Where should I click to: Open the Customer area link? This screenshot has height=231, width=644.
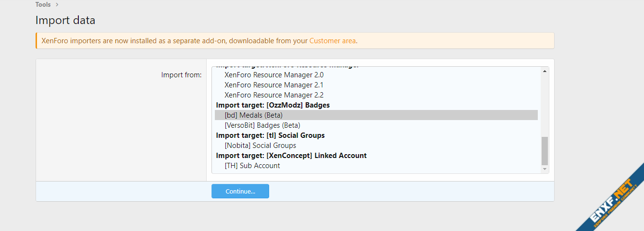click(x=332, y=41)
